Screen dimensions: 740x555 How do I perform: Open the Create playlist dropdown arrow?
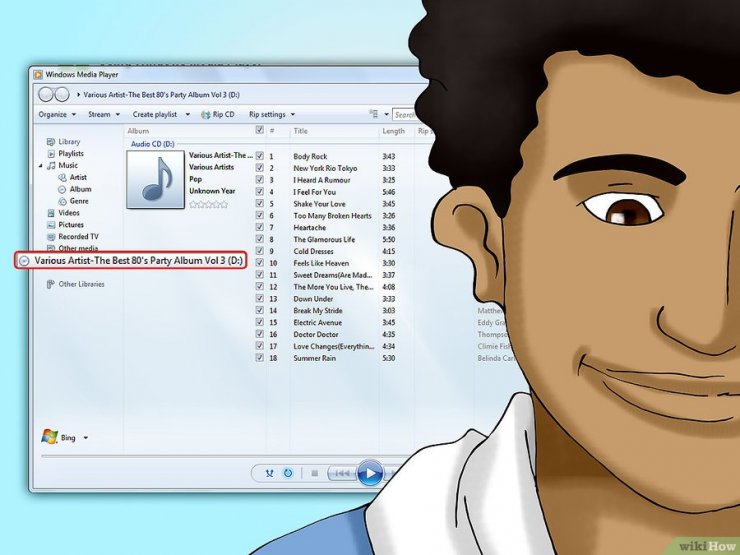pos(187,115)
